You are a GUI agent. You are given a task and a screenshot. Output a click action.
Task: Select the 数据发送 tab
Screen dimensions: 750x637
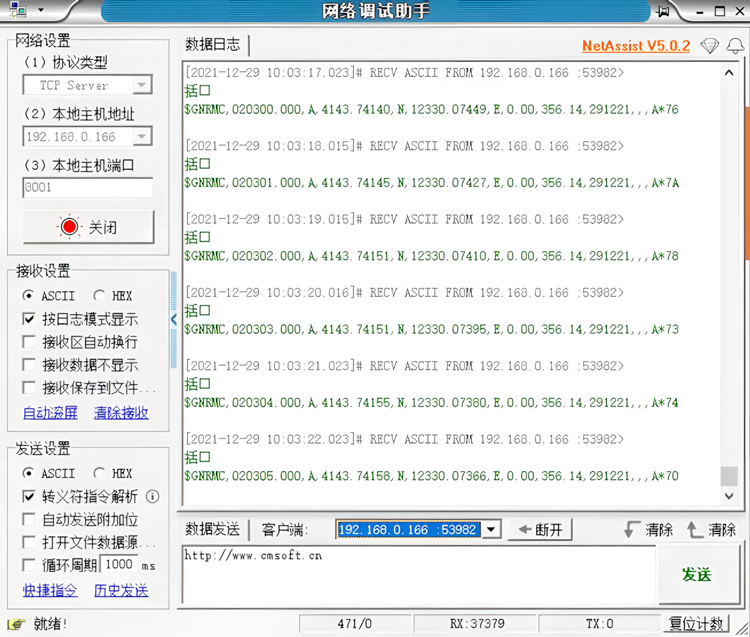point(213,529)
